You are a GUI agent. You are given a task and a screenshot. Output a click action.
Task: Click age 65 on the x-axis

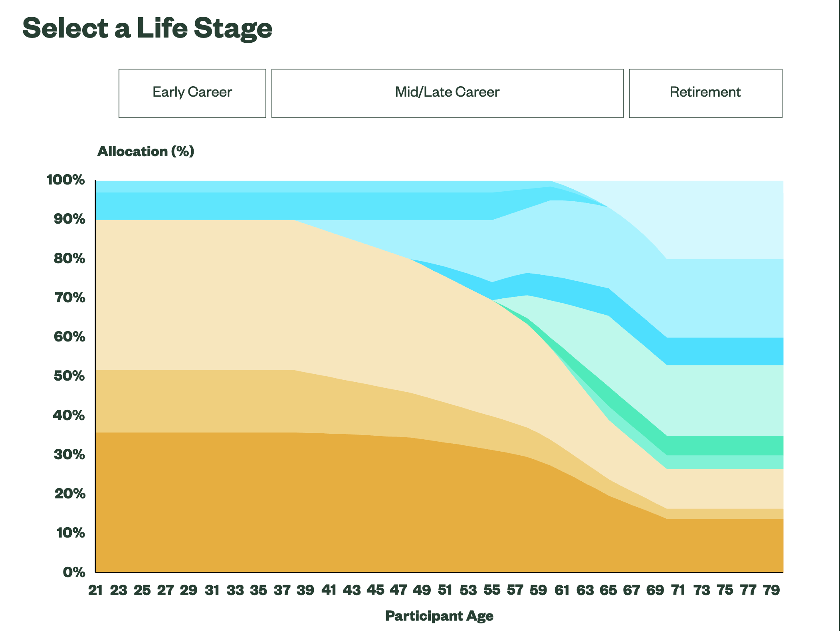click(x=608, y=590)
